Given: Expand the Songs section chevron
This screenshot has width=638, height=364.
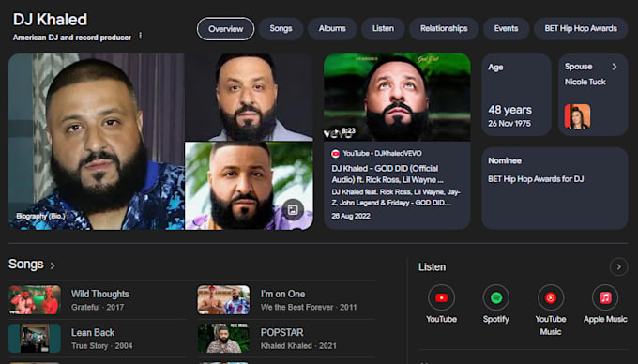Looking at the screenshot, I should [53, 266].
